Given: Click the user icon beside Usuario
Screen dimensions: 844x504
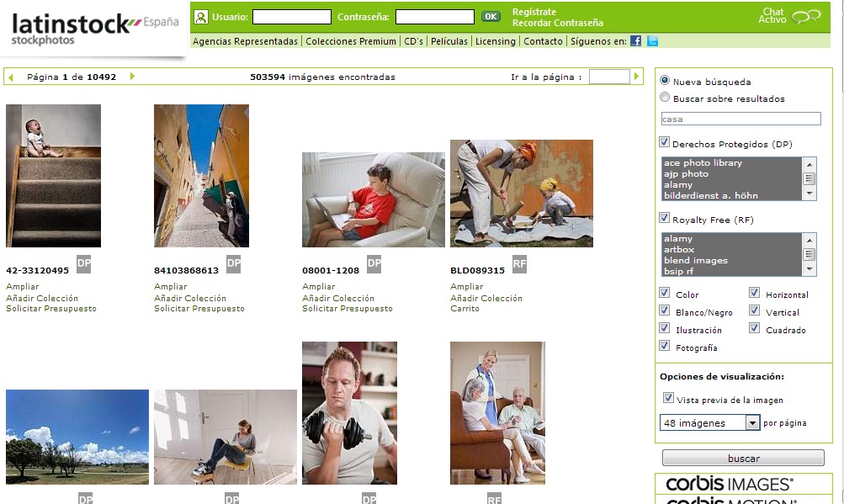Looking at the screenshot, I should [x=201, y=17].
